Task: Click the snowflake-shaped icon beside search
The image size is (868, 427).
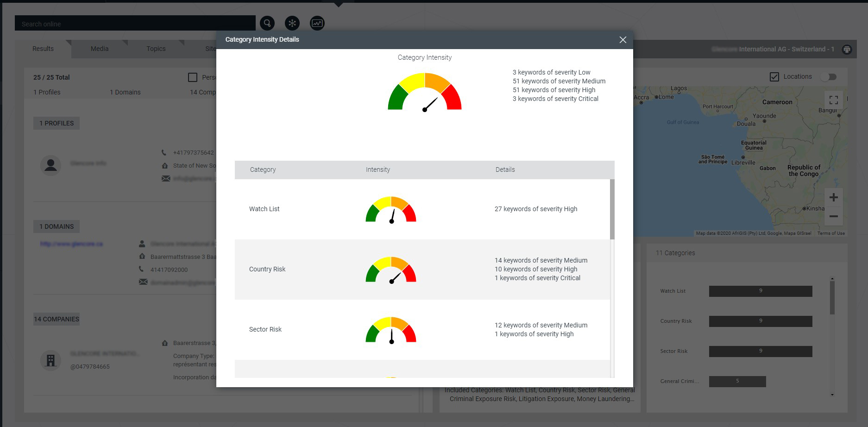Action: pos(292,23)
